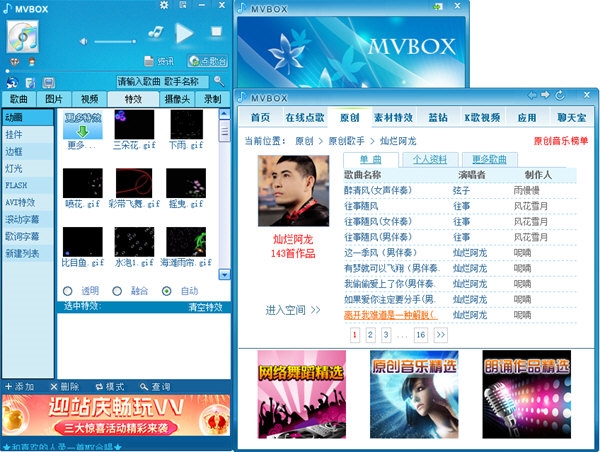Click the playback progress slider handle
The width and height of the screenshot is (600, 452).
pos(7,71)
